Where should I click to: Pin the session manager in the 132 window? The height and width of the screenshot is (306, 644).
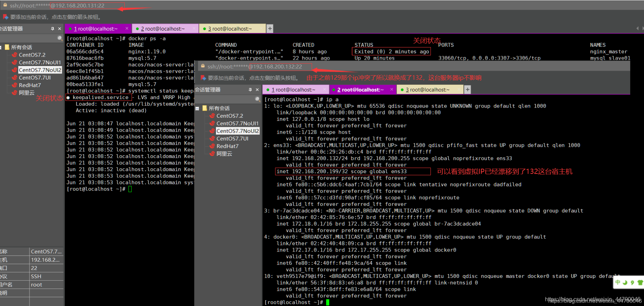pos(250,90)
